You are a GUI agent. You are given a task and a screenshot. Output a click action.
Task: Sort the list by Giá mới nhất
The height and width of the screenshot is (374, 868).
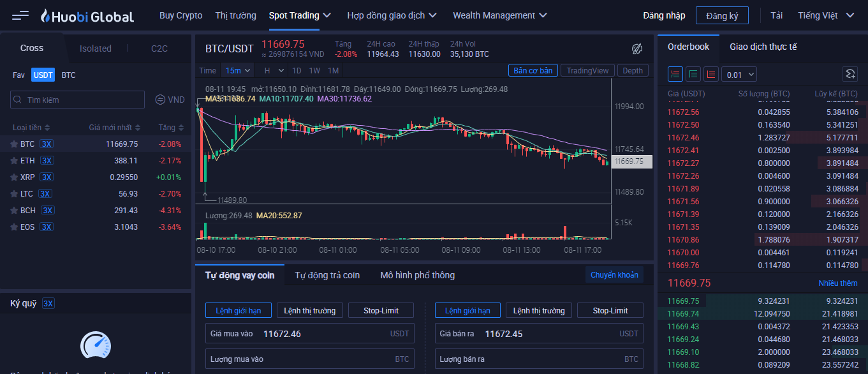(x=115, y=128)
